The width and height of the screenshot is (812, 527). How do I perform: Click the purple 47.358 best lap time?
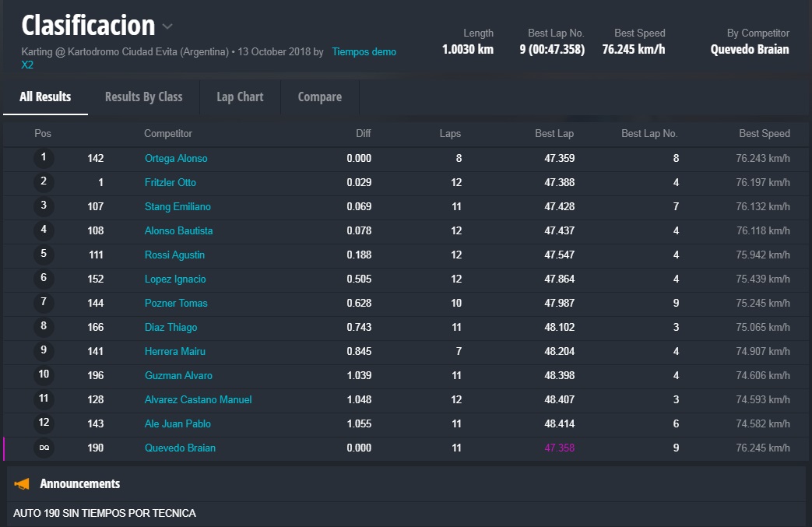click(559, 448)
